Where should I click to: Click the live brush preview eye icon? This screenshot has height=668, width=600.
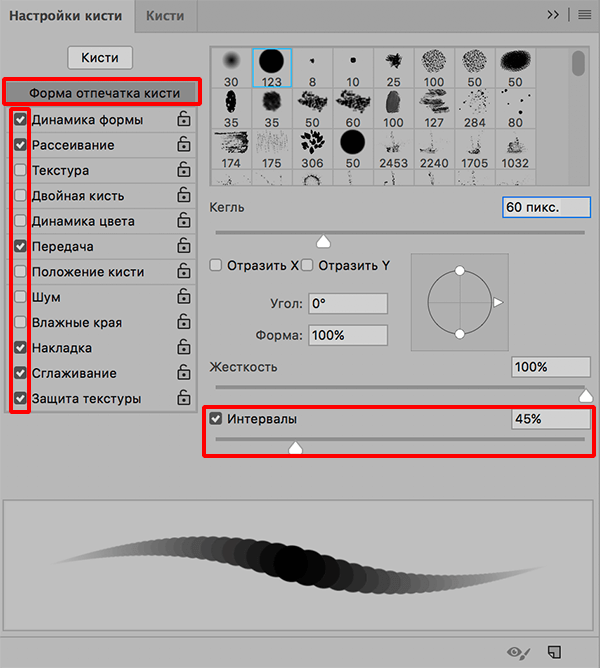[517, 652]
